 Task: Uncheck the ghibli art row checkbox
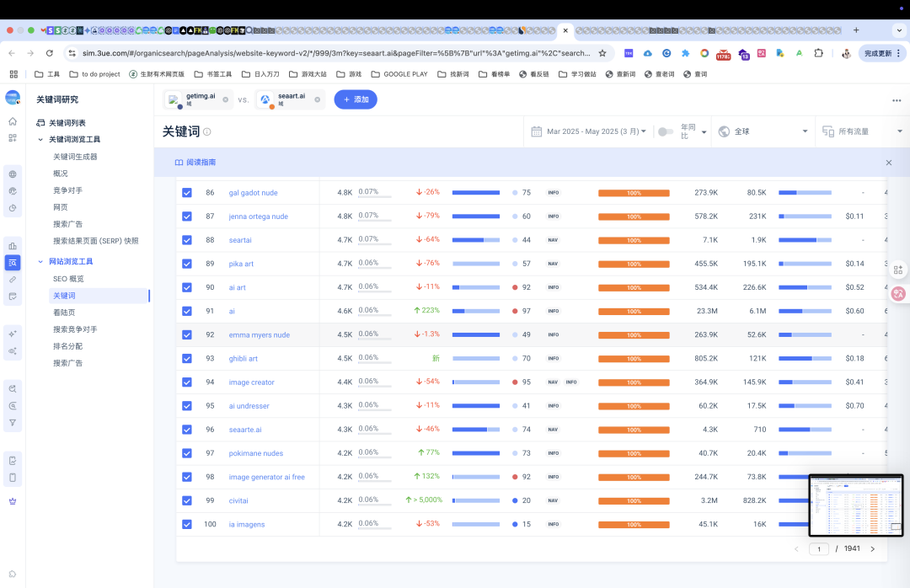187,359
